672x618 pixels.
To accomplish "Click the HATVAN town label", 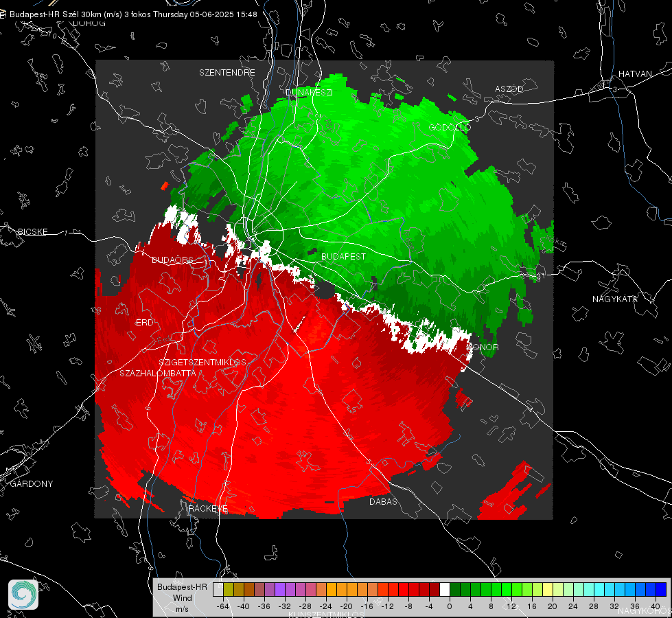I will pyautogui.click(x=635, y=73).
